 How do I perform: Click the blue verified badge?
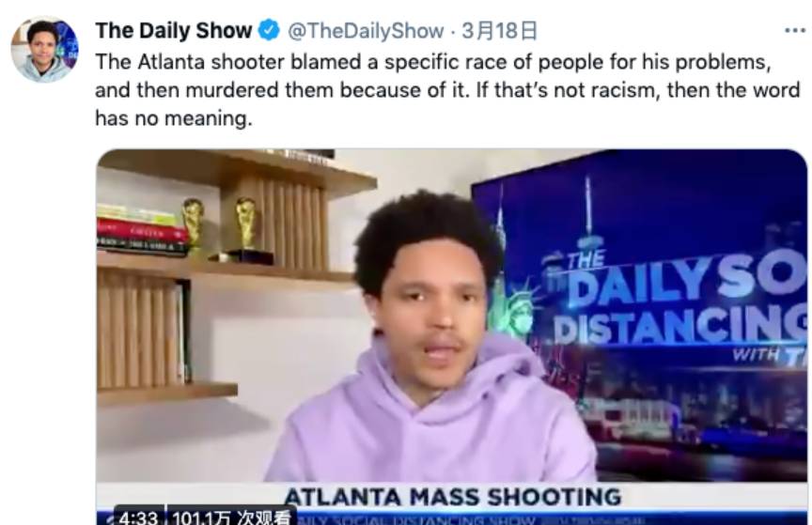[x=269, y=31]
